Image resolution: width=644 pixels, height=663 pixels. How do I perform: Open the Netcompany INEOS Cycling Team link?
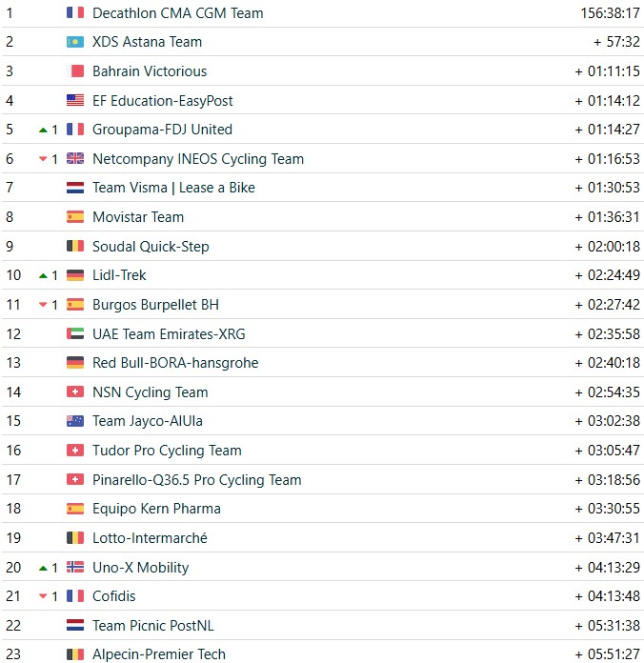pyautogui.click(x=198, y=159)
